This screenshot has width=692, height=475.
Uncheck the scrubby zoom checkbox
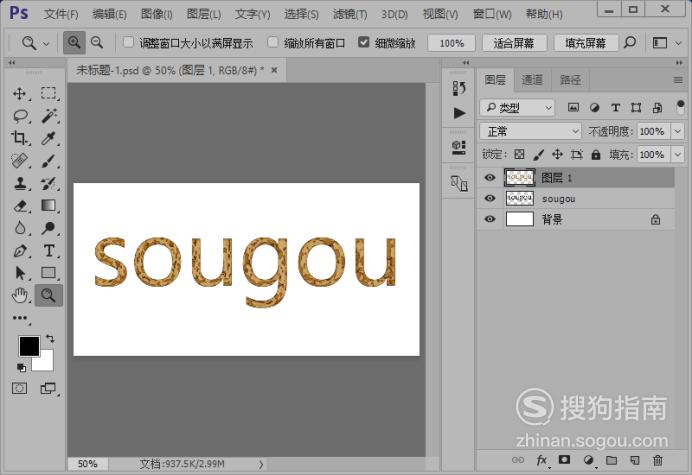pyautogui.click(x=363, y=42)
